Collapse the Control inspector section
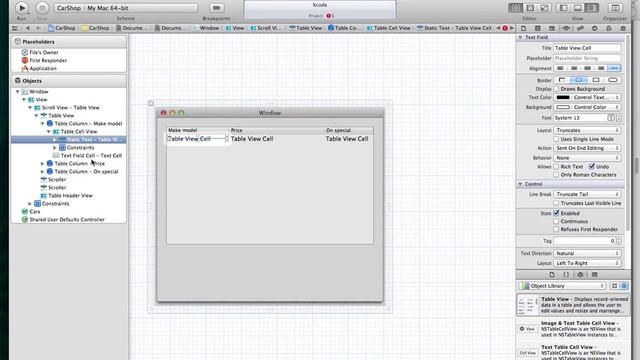 click(520, 184)
